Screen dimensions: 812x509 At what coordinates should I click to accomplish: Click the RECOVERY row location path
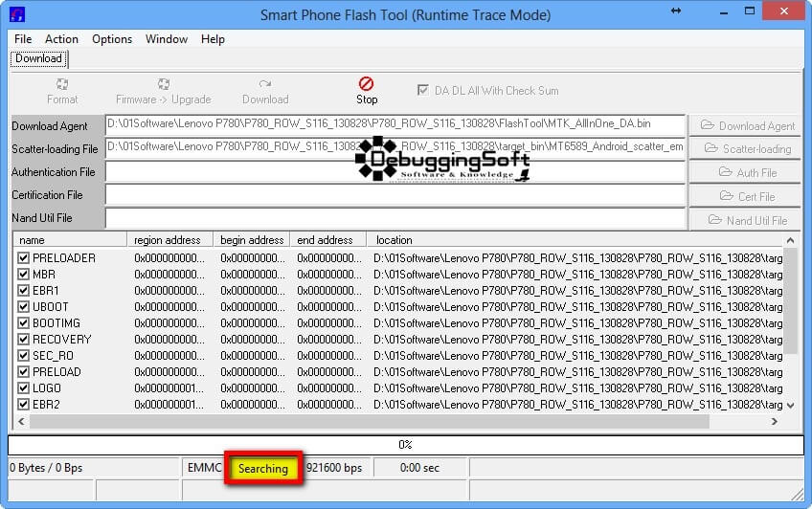(x=578, y=340)
